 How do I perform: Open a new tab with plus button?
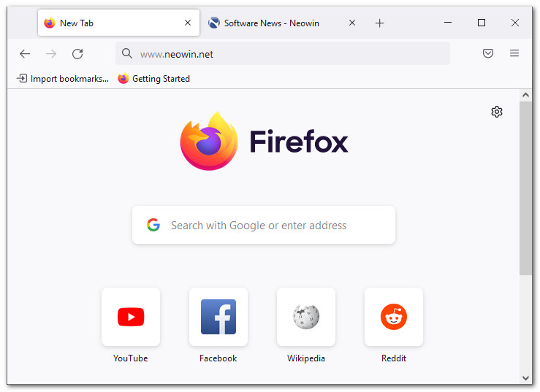pos(379,23)
